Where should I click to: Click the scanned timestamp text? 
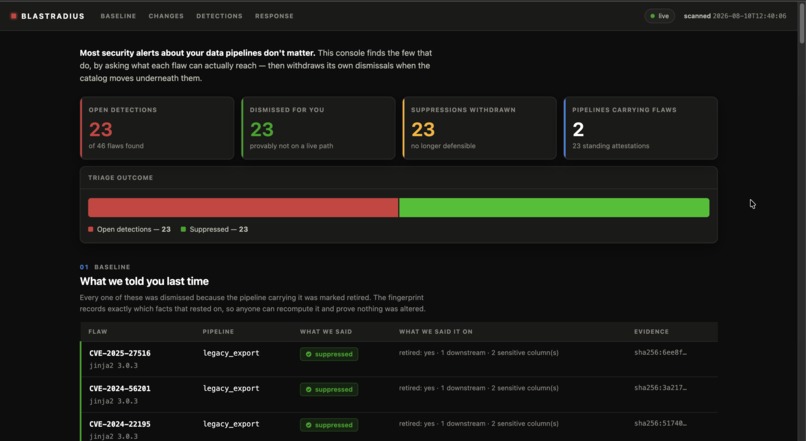coord(735,16)
